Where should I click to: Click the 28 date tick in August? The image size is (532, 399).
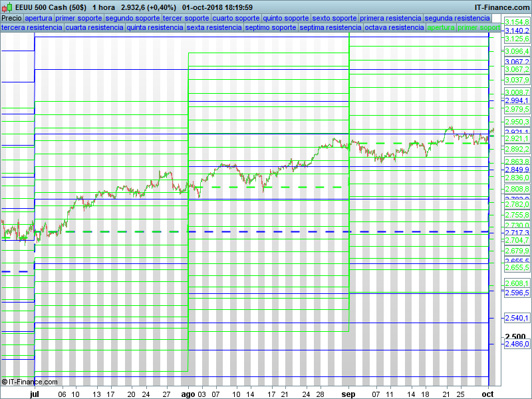321,394
